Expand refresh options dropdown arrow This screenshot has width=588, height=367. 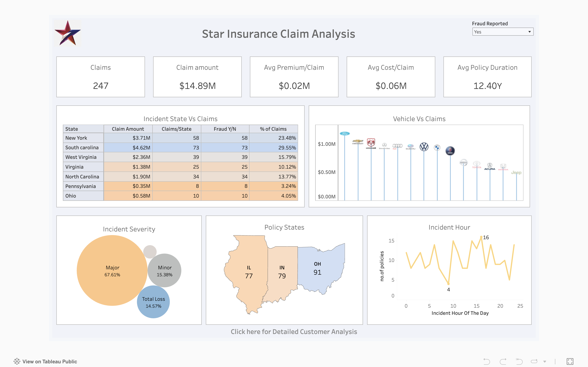545,361
